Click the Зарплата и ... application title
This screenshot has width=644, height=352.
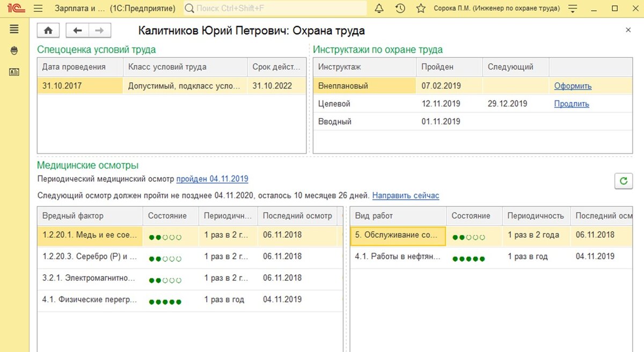[80, 9]
